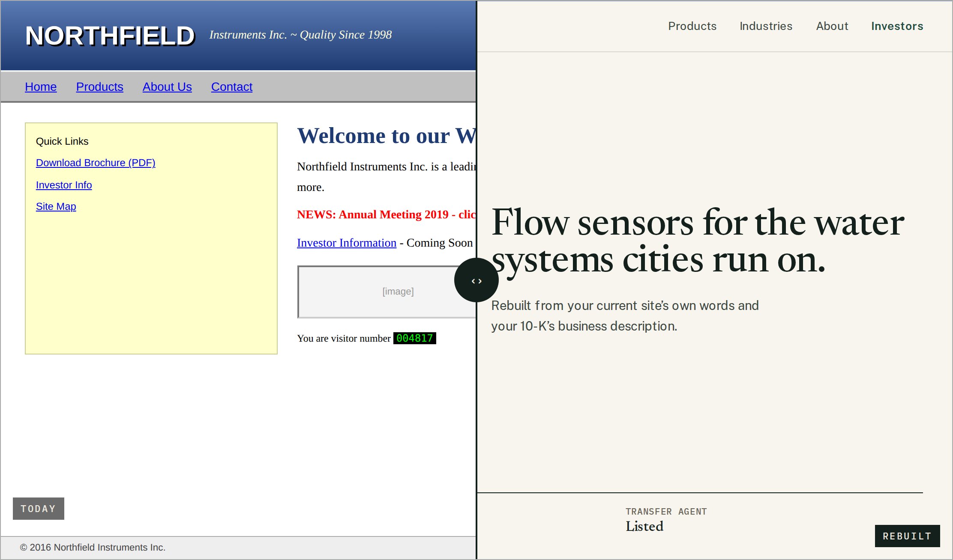
Task: Click the NORTHFIELD logo text
Action: tap(110, 36)
